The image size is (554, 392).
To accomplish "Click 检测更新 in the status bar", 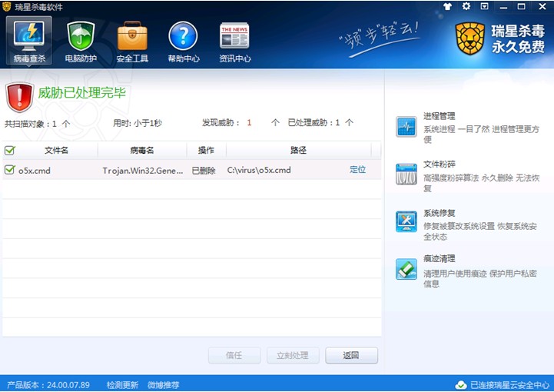I will [x=122, y=385].
